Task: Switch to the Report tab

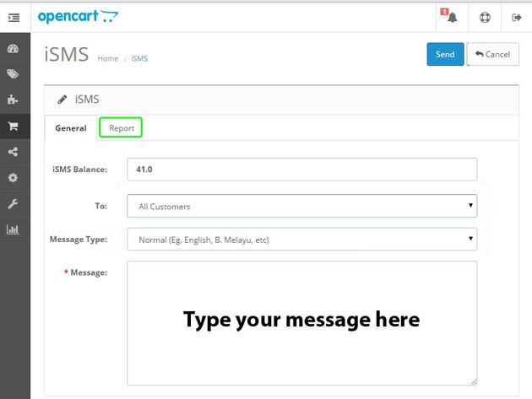Action: click(121, 128)
